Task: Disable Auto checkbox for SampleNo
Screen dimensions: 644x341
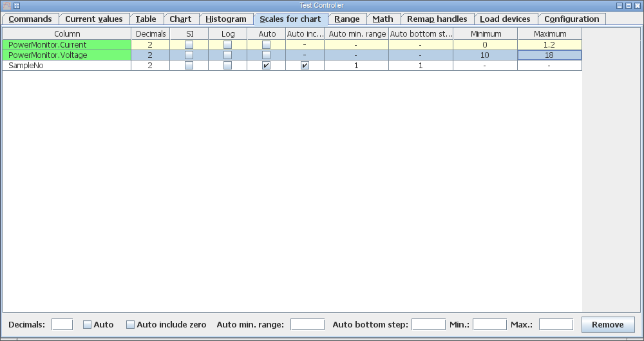Action: click(x=266, y=65)
